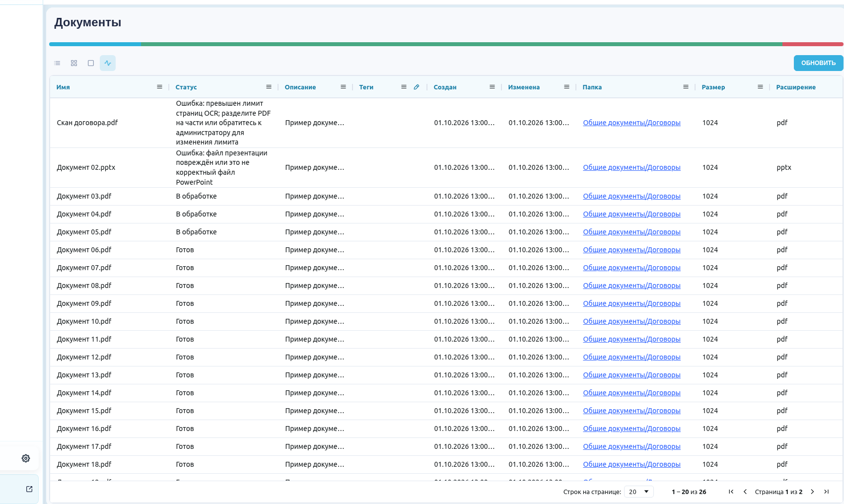Click the external link icon in sidebar
The image size is (844, 504).
point(29,489)
